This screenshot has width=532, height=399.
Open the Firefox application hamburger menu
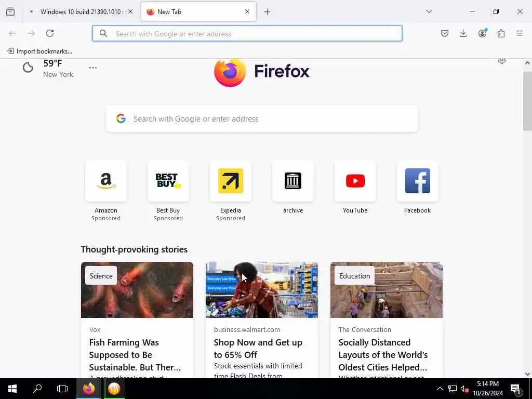pyautogui.click(x=520, y=33)
